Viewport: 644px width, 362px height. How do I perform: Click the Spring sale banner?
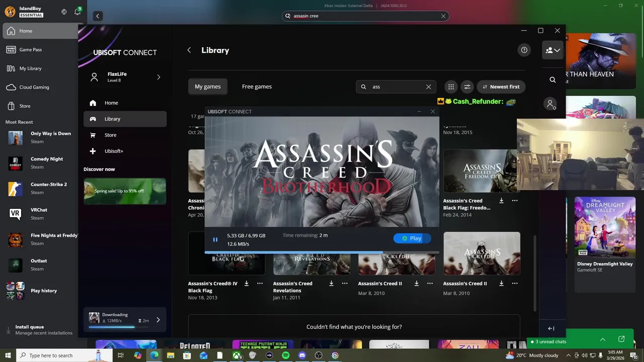125,191
